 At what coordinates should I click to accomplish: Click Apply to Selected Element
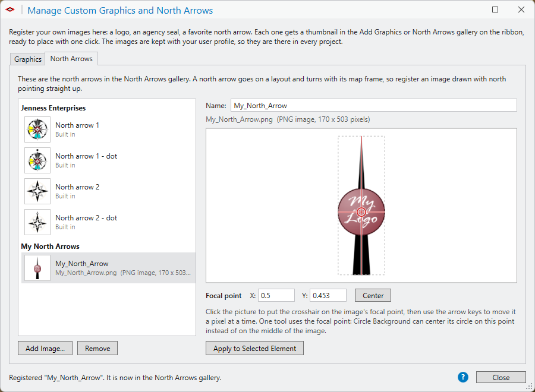[254, 349]
